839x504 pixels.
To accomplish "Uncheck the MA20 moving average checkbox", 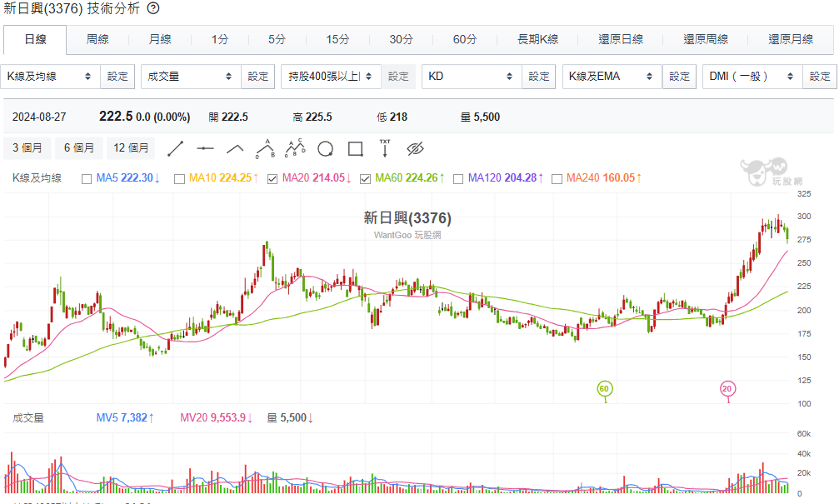I will pos(272,178).
